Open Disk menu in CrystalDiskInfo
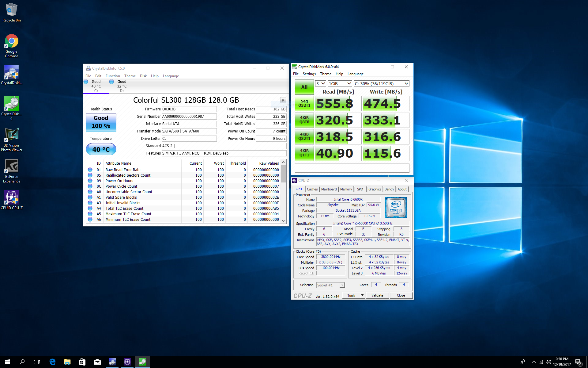This screenshot has height=368, width=588. point(143,76)
